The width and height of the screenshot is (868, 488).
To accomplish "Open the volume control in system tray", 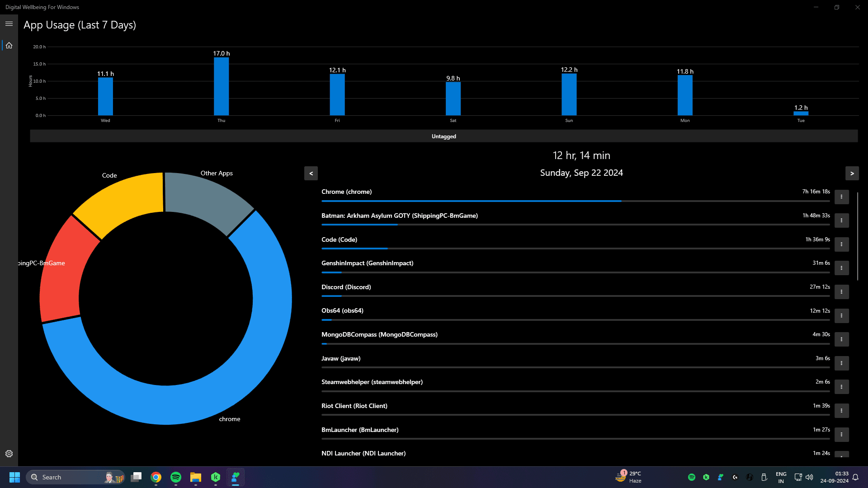I will pos(809,477).
